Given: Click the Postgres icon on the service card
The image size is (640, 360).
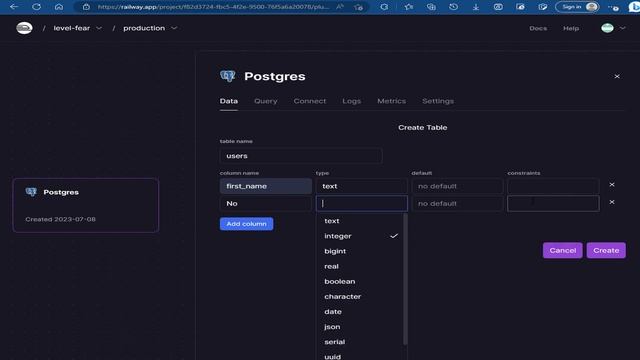Looking at the screenshot, I should click(31, 192).
